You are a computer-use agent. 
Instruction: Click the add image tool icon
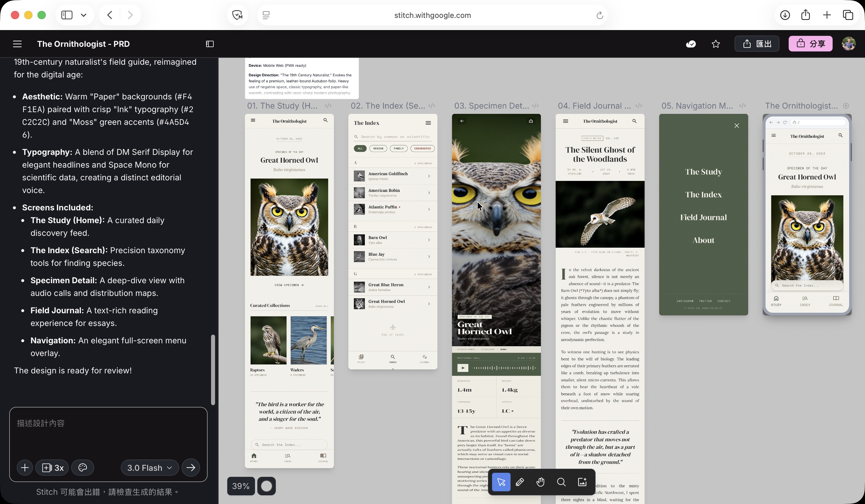583,482
